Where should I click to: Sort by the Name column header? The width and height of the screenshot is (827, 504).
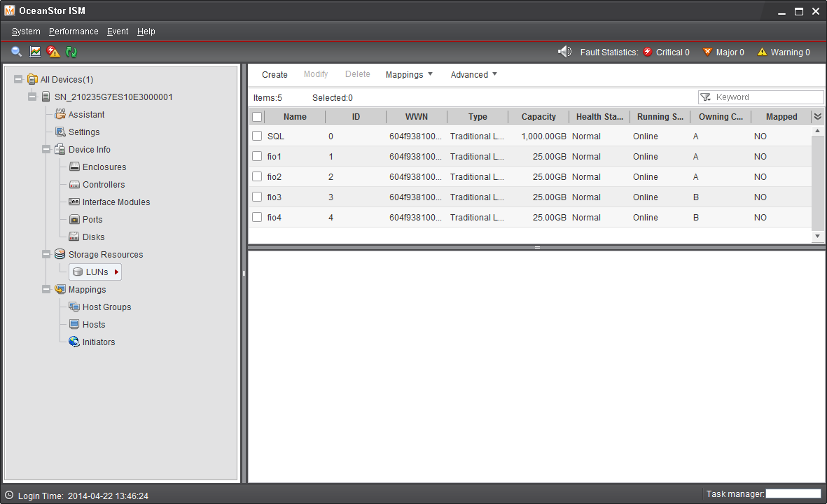point(295,116)
